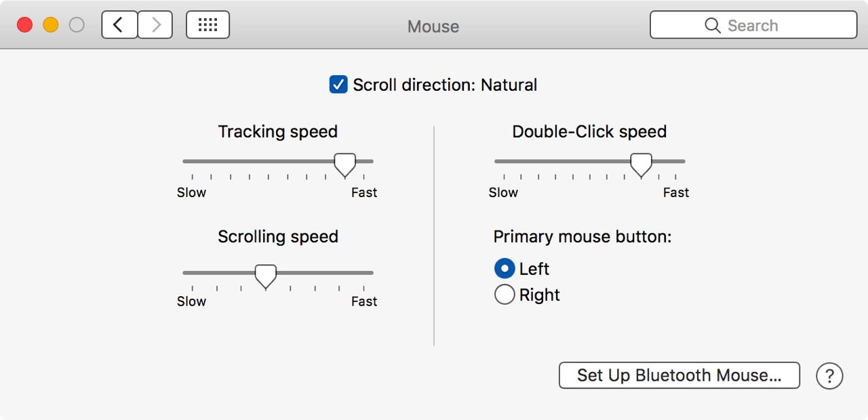Uncheck Scroll direction: Natural checkbox
This screenshot has height=420, width=868.
[x=338, y=85]
